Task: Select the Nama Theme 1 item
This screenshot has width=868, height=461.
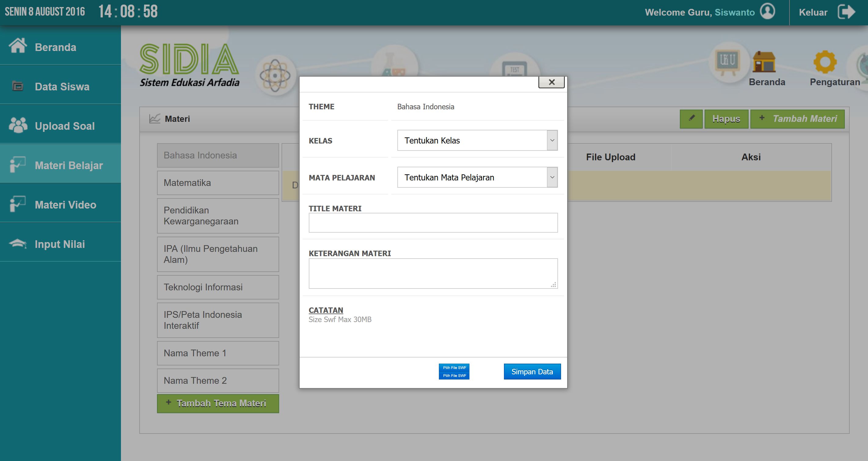Action: point(218,353)
